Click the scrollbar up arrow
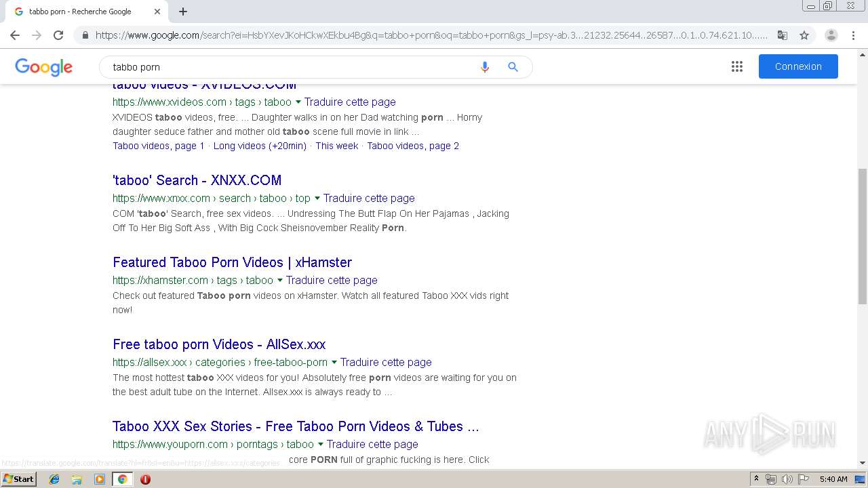The height and width of the screenshot is (488, 868). pyautogui.click(x=863, y=54)
